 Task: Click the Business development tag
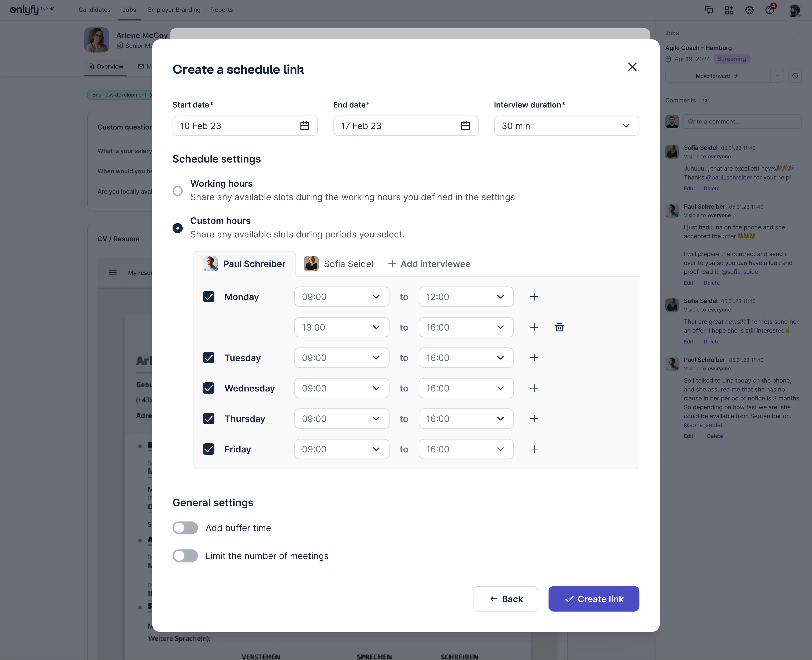[120, 95]
